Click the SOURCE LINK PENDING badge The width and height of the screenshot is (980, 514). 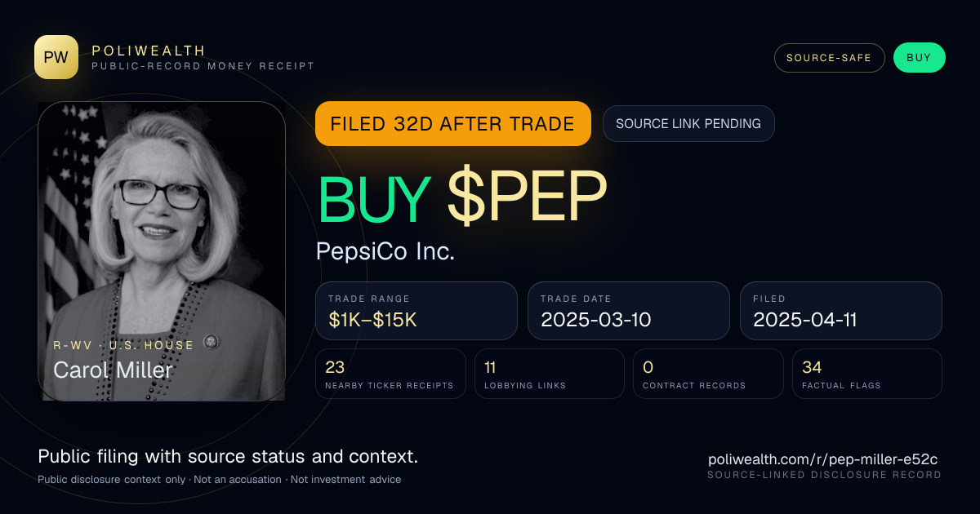pyautogui.click(x=688, y=124)
